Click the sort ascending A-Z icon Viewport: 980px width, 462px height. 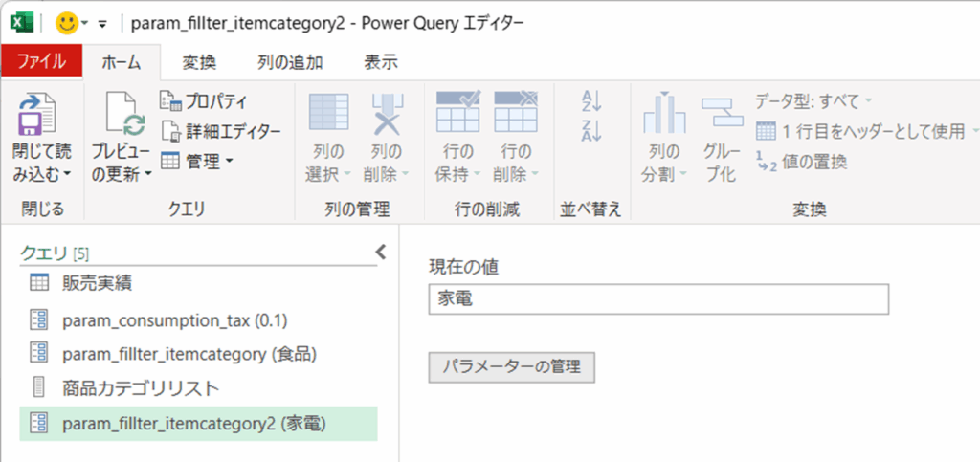point(590,101)
